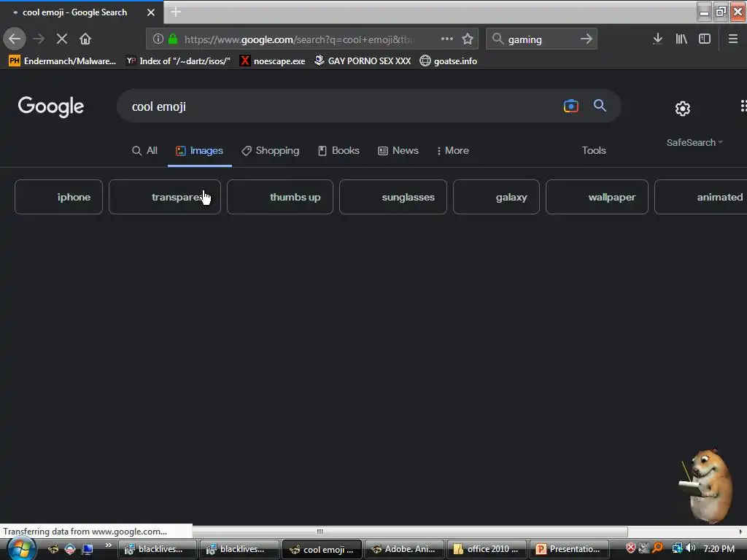Bookmark this page with the star
The width and height of the screenshot is (747, 560).
click(x=468, y=39)
